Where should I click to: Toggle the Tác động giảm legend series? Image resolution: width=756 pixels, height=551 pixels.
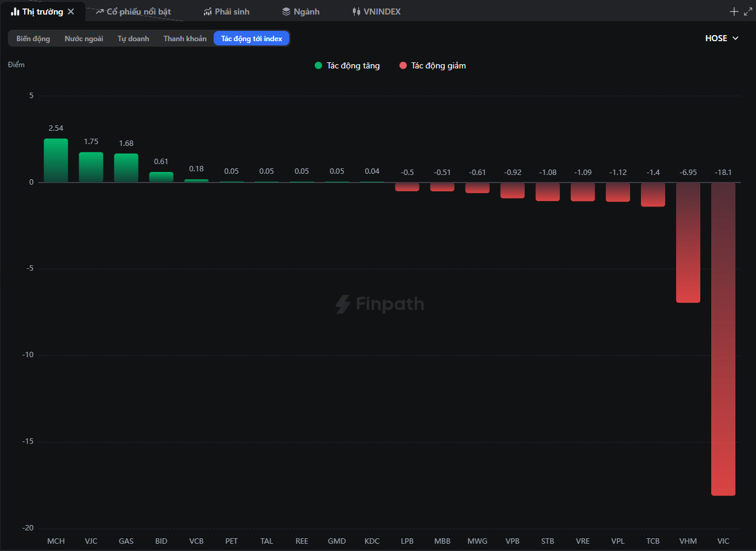pos(433,65)
